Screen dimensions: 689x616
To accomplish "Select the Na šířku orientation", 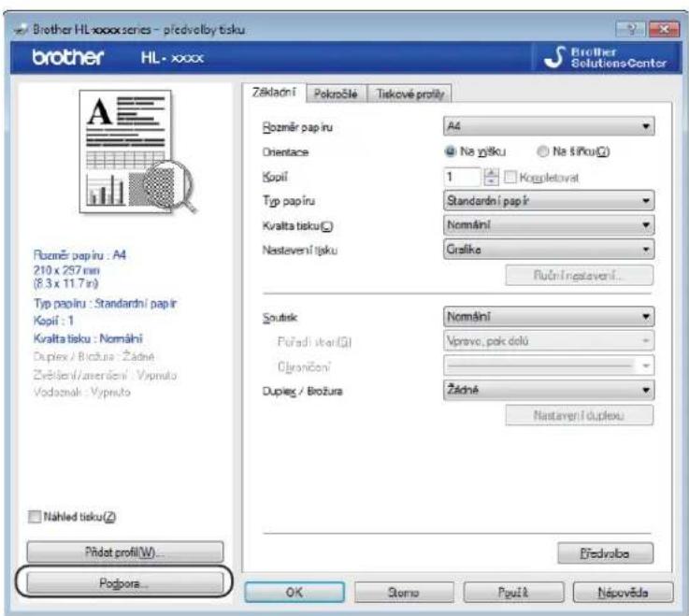I will (x=573, y=151).
